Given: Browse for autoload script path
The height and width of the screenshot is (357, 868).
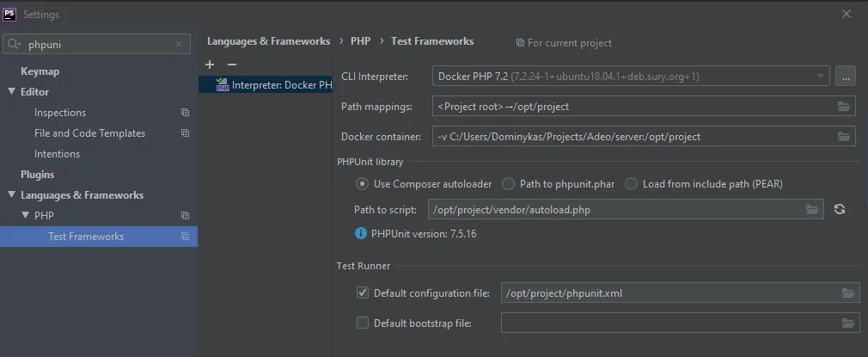Looking at the screenshot, I should 812,209.
